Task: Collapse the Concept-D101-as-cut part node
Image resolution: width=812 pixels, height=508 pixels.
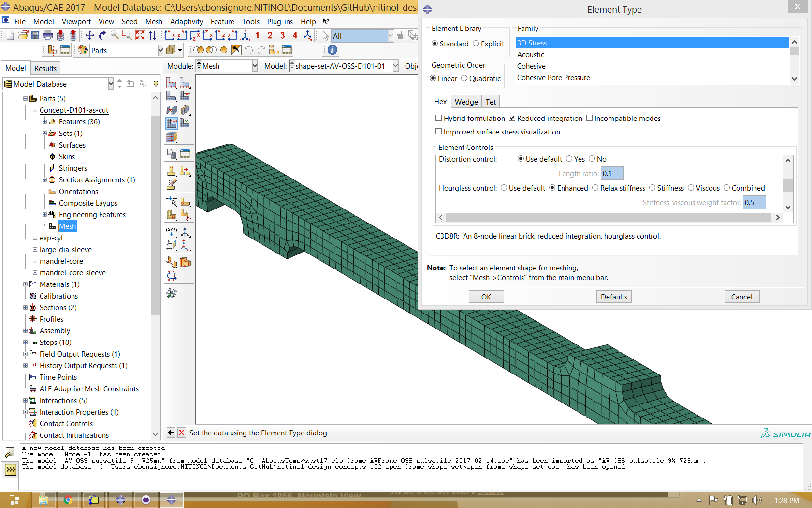Action: (35, 110)
